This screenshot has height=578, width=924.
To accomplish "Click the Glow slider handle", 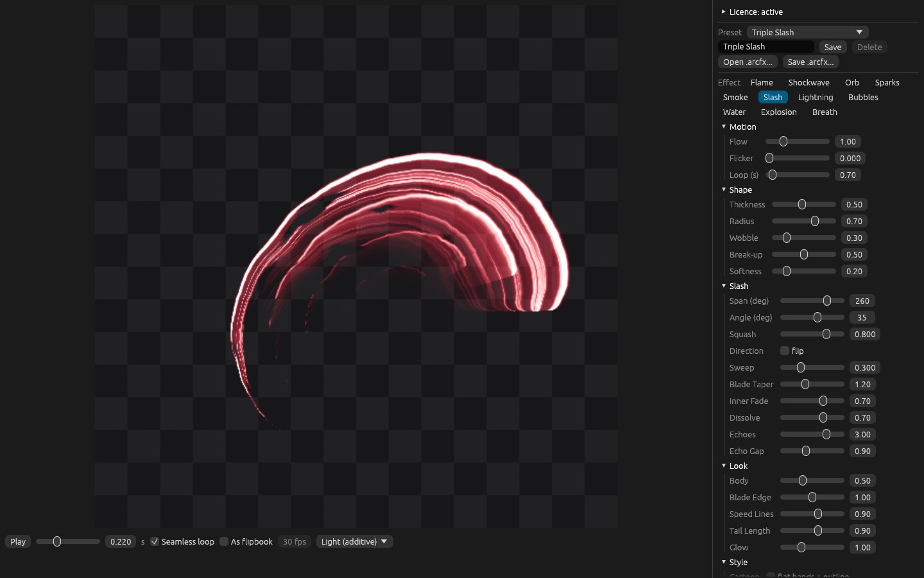I will (801, 547).
